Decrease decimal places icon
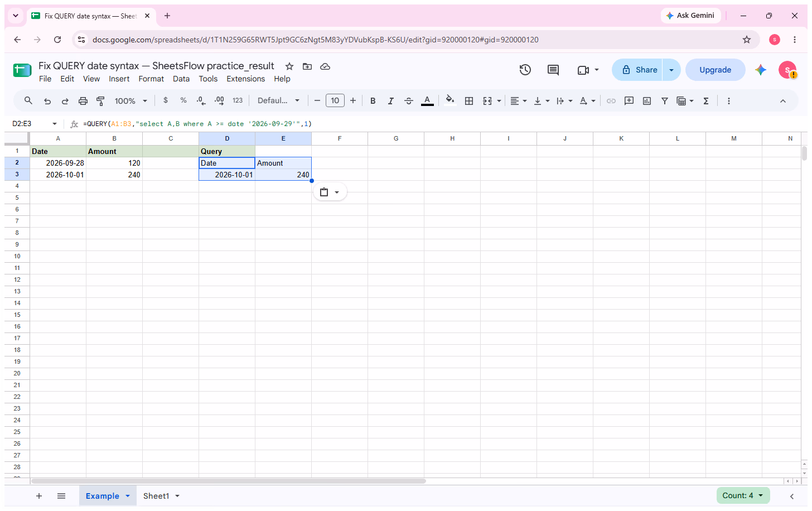 tap(201, 100)
